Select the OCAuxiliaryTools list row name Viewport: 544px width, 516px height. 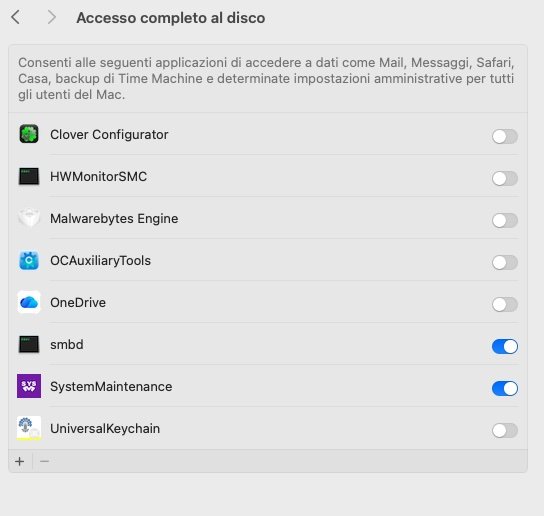(x=101, y=261)
